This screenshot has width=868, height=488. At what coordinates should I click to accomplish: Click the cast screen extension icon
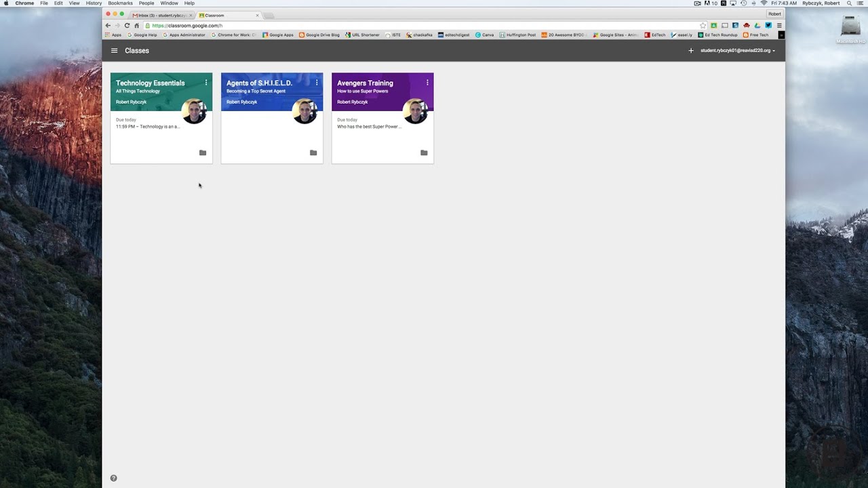pos(725,25)
